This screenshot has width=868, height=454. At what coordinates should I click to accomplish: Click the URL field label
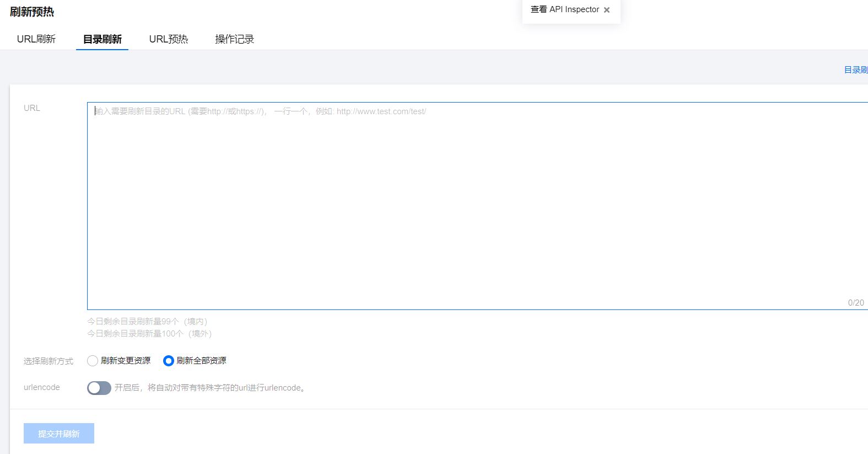pos(32,108)
